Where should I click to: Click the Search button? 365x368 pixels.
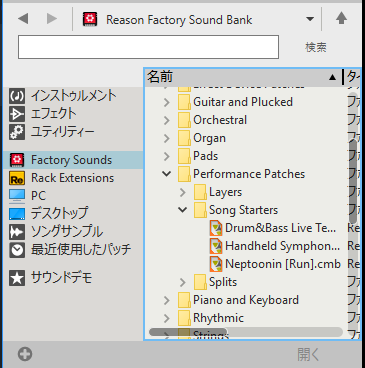point(316,47)
